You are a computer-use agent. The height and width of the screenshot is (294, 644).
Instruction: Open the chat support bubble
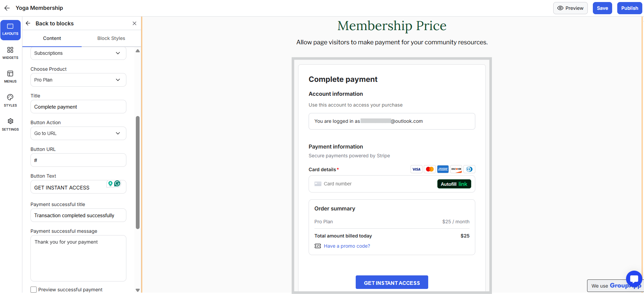coord(634,279)
